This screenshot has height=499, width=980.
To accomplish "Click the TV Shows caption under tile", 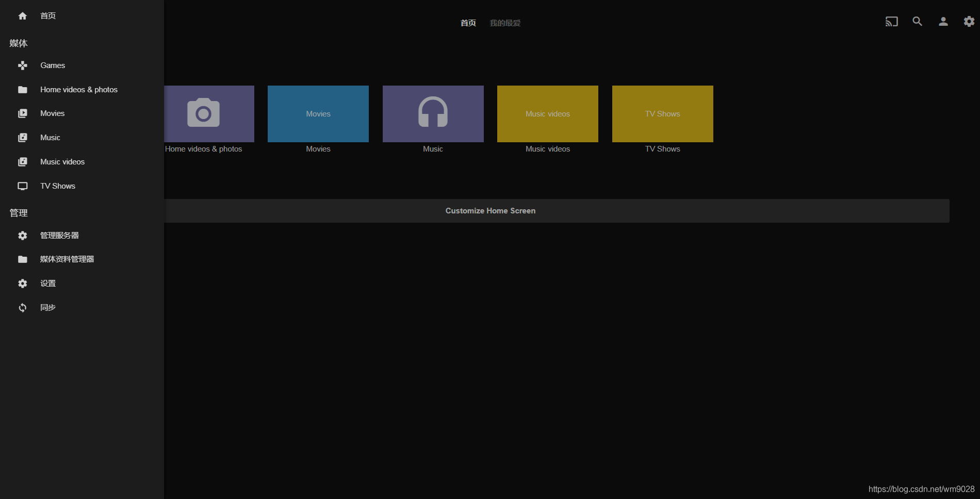I will pyautogui.click(x=663, y=149).
